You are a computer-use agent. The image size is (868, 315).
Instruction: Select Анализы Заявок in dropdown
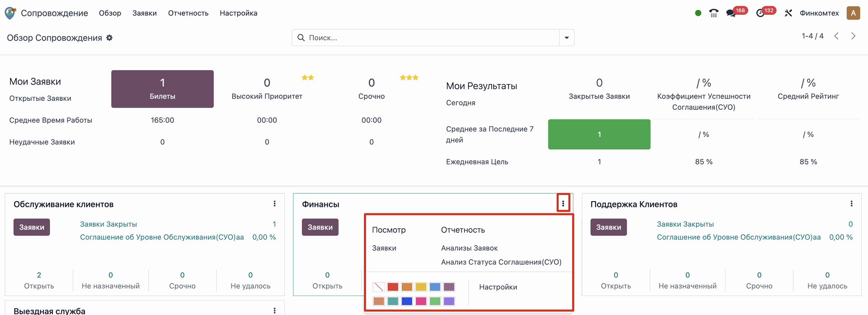point(469,248)
